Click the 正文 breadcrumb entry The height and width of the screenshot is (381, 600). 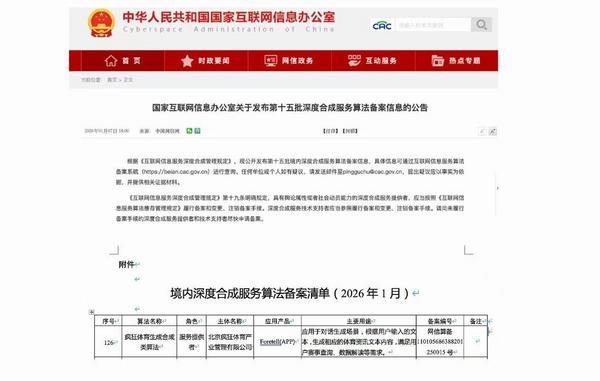128,80
